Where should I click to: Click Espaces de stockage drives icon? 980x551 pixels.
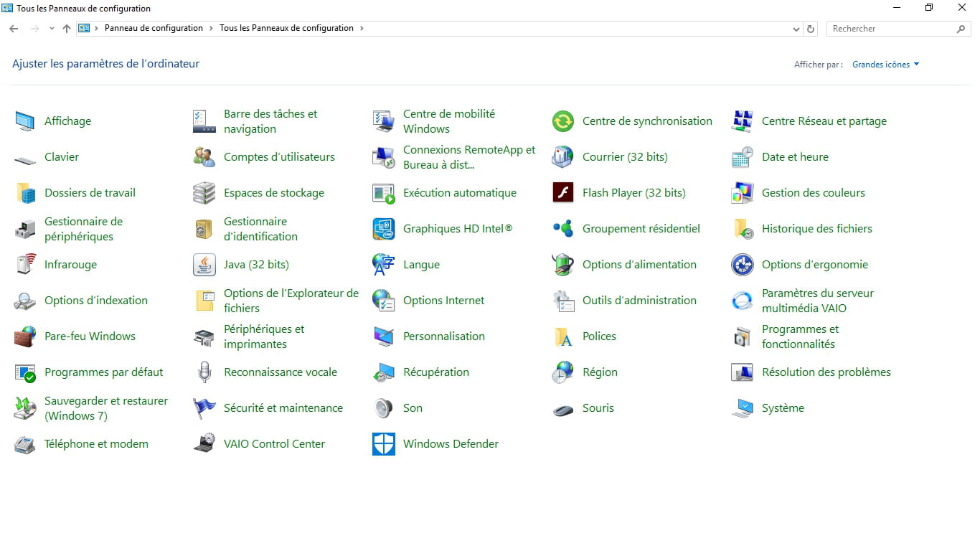pyautogui.click(x=204, y=193)
